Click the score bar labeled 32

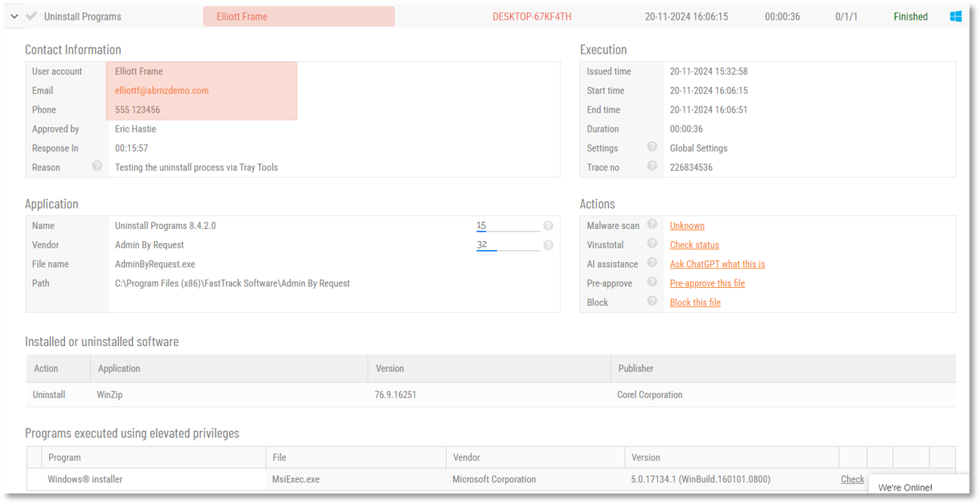pyautogui.click(x=508, y=245)
